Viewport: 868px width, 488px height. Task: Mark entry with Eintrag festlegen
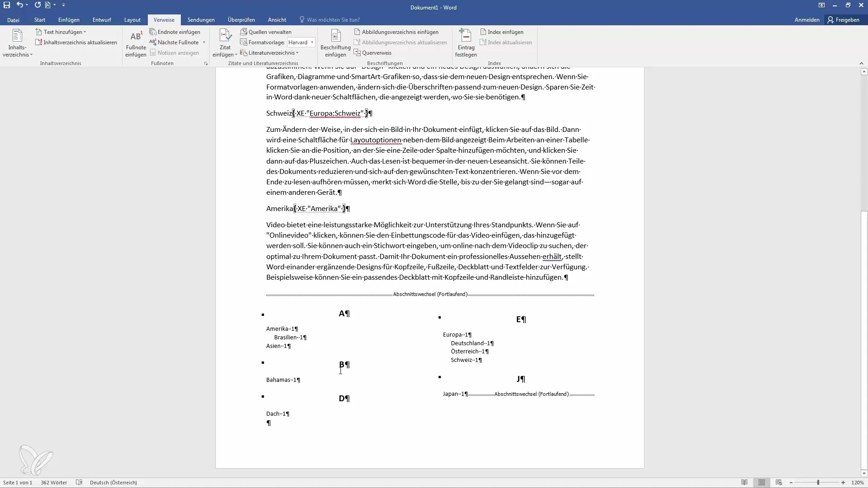466,43
